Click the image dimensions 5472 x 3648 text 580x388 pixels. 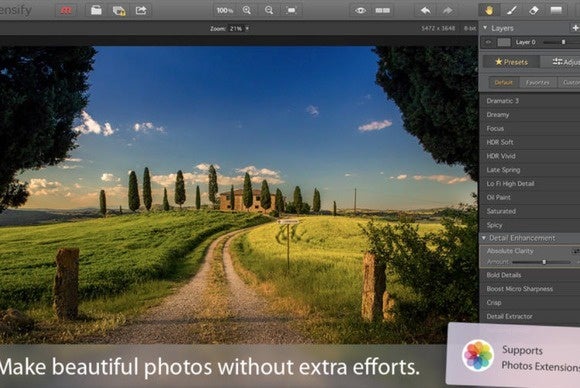[x=438, y=28]
